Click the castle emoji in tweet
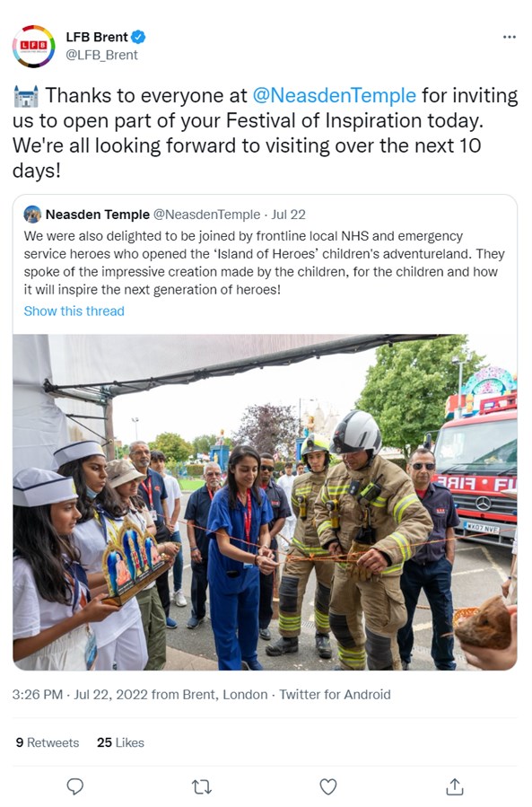This screenshot has height=807, width=532. click(x=26, y=96)
